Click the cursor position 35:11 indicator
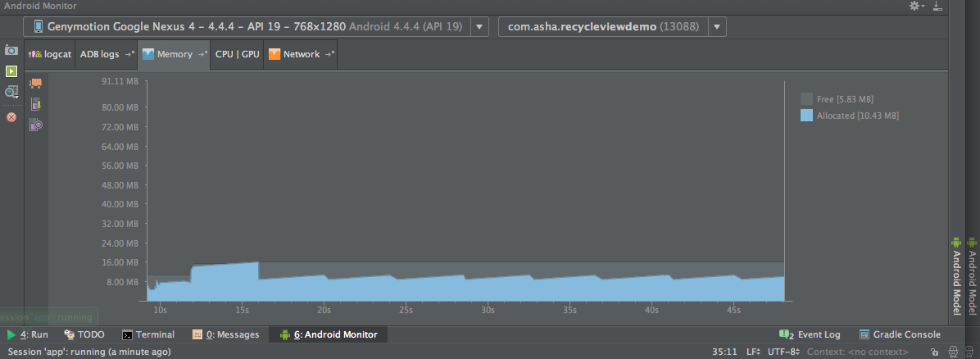This screenshot has width=980, height=359. pos(724,352)
